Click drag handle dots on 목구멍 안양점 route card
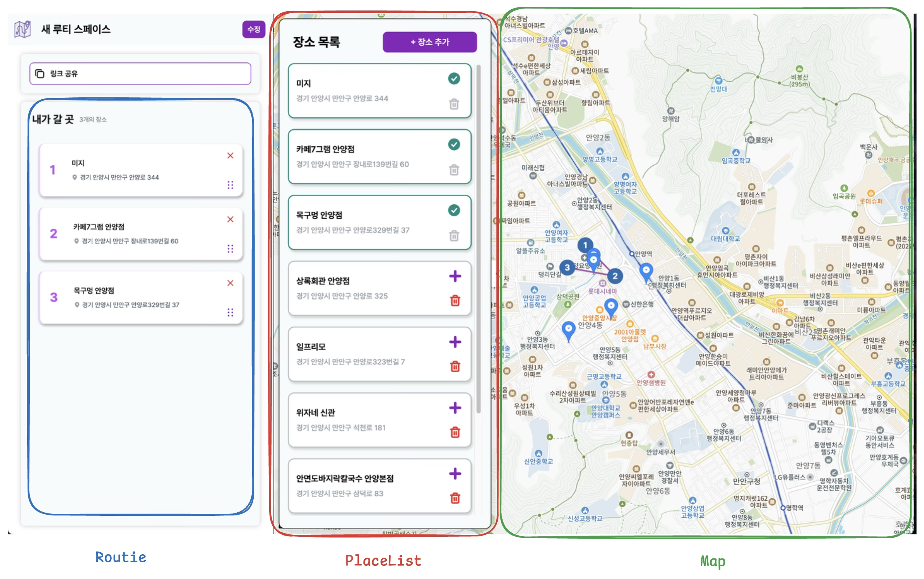The width and height of the screenshot is (924, 579). point(230,312)
